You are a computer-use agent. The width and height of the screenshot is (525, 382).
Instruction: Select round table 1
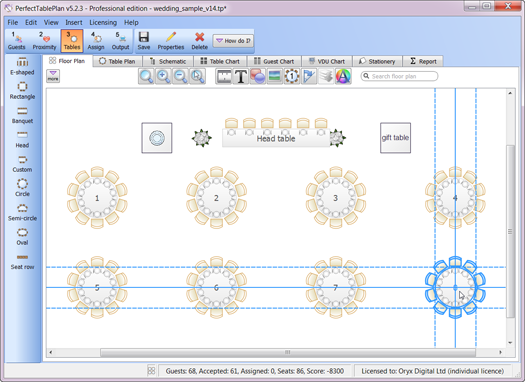pos(97,198)
